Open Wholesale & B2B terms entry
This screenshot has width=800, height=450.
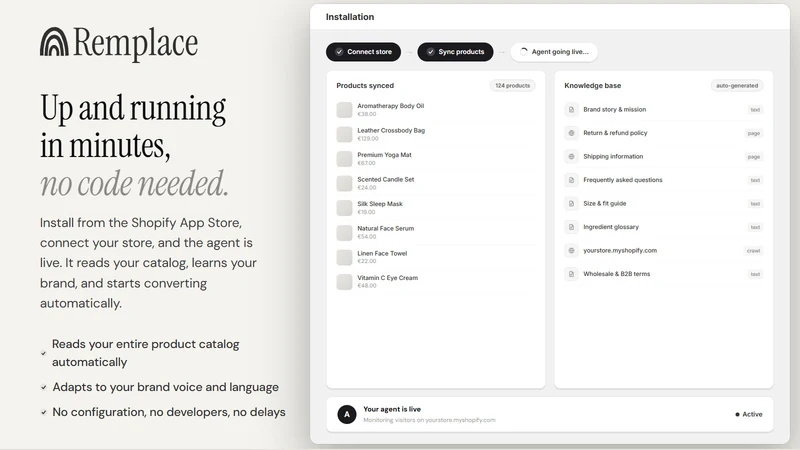coord(663,273)
